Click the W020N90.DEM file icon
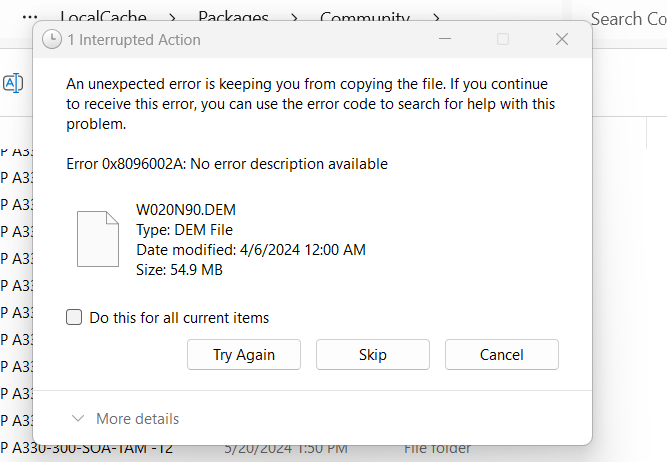Viewport: 667px width, 462px height. point(98,239)
